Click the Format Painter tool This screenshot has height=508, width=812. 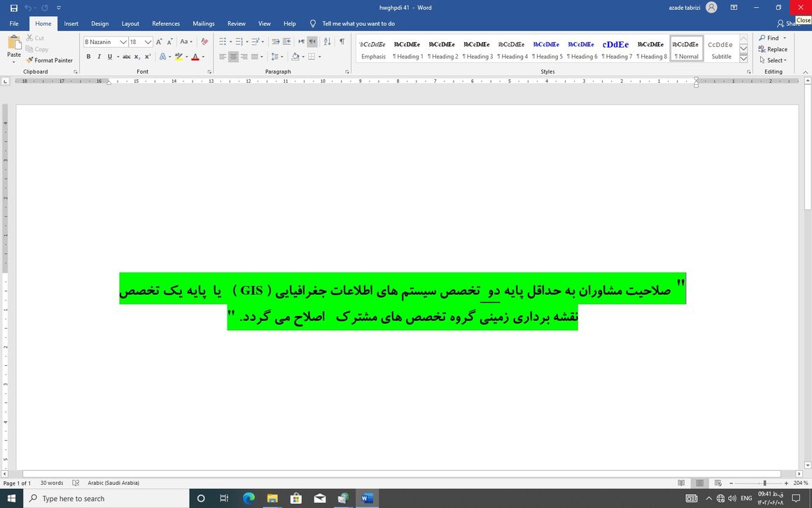(x=49, y=60)
